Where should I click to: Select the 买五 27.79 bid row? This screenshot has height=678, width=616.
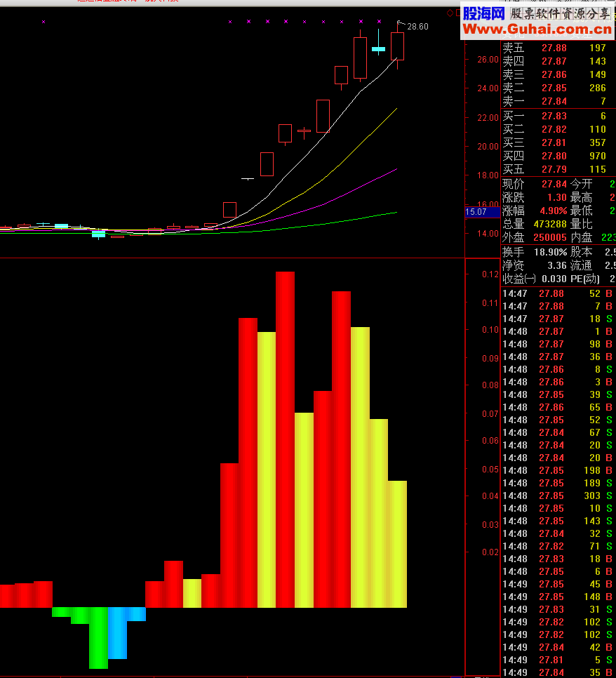[558, 170]
